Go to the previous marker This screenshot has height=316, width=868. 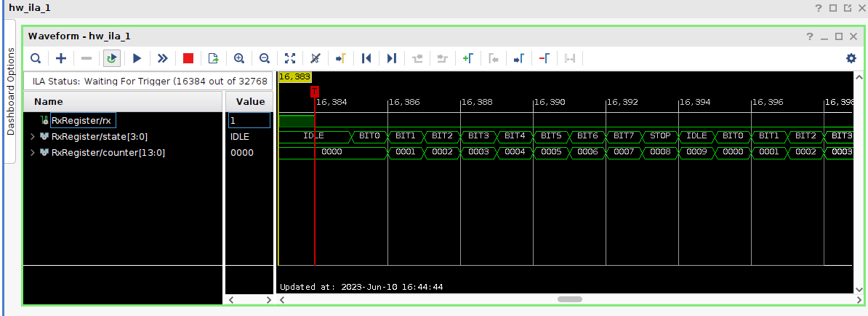coord(493,58)
